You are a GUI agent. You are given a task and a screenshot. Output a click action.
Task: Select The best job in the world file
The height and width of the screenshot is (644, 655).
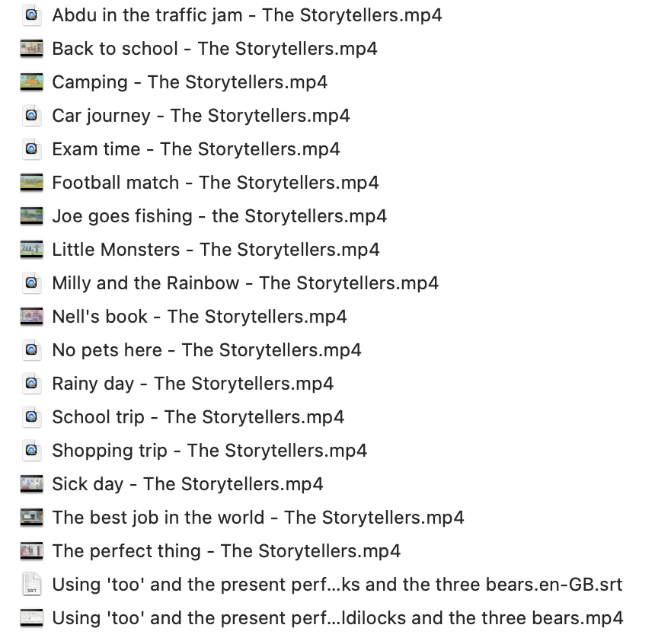[258, 518]
